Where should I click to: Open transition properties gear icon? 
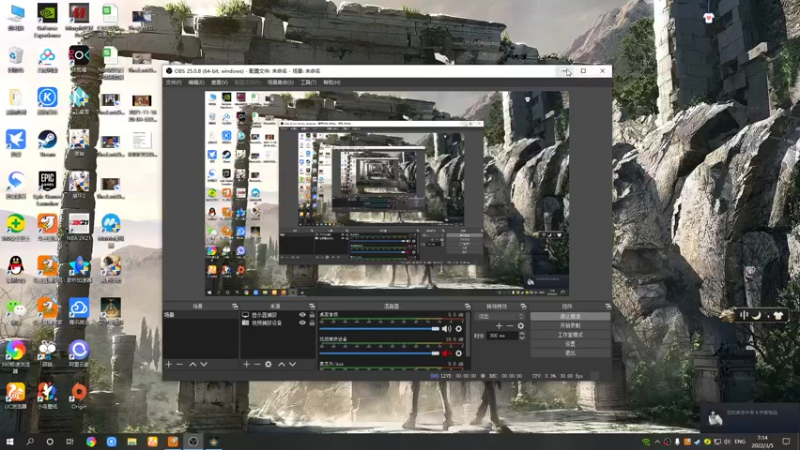pyautogui.click(x=520, y=326)
